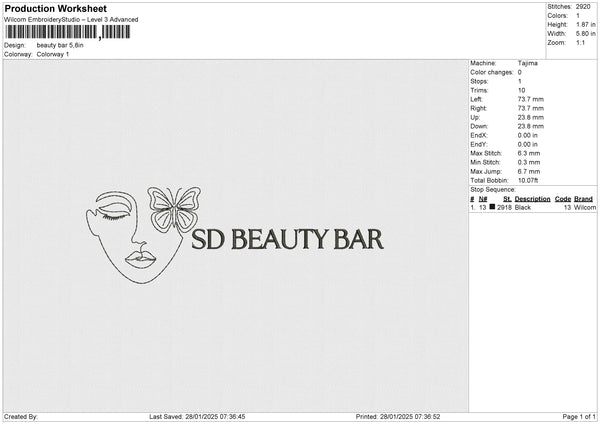Click the Colorway 1 value
This screenshot has width=600, height=424.
click(x=53, y=54)
